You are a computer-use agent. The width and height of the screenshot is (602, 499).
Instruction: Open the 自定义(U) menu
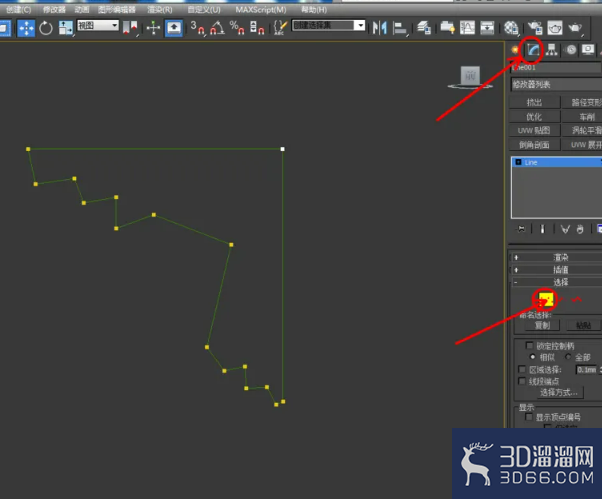(204, 9)
